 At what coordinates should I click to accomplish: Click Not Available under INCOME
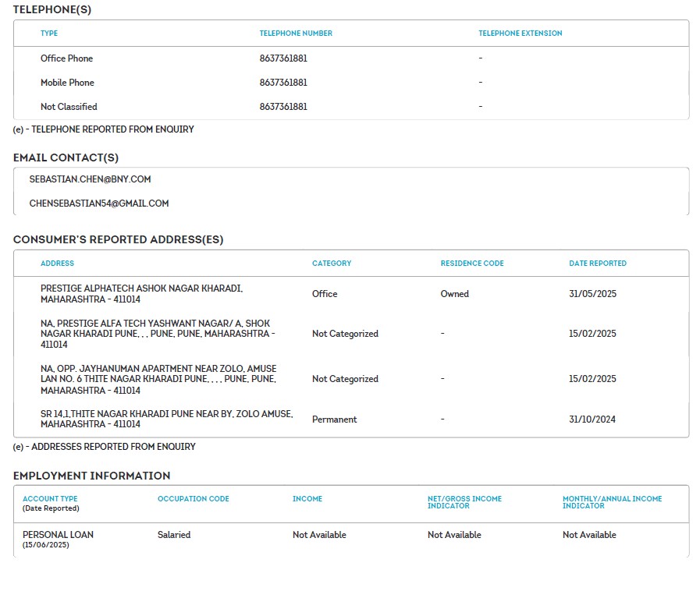[319, 535]
